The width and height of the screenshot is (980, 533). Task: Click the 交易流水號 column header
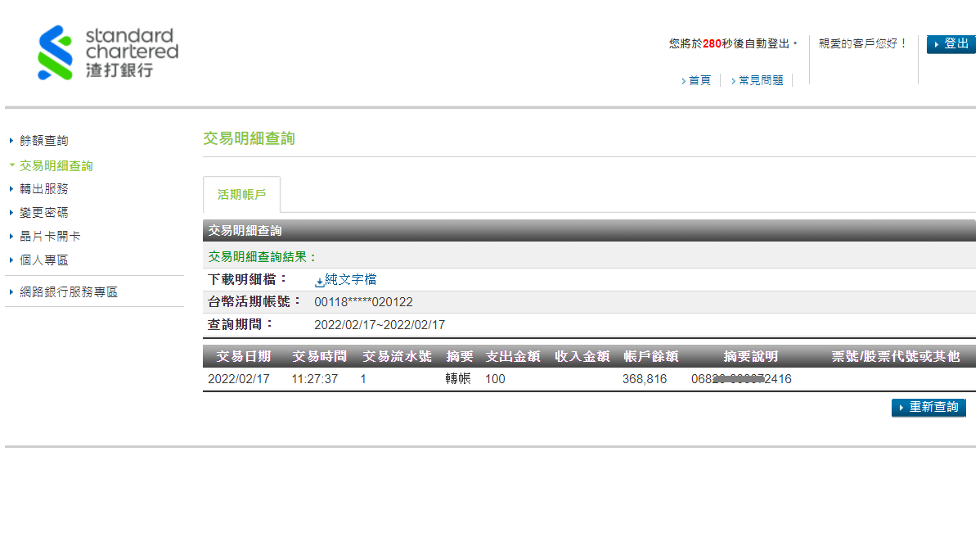pyautogui.click(x=397, y=357)
